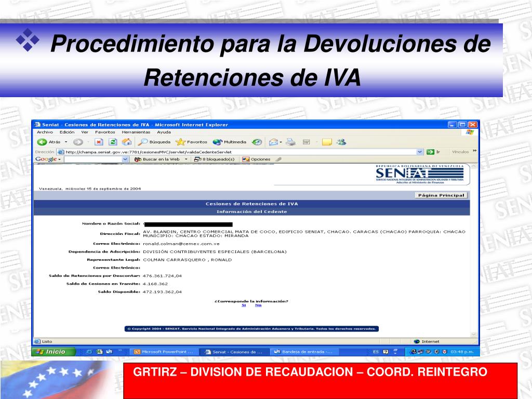Image resolution: width=532 pixels, height=399 pixels.
Task: Open the History clock icon
Action: click(x=257, y=142)
